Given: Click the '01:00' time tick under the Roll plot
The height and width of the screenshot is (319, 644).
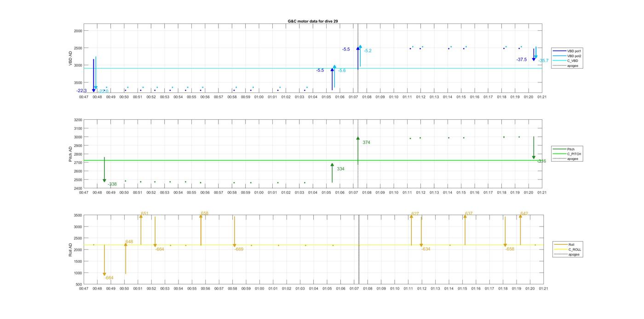Looking at the screenshot, I should [x=259, y=289].
